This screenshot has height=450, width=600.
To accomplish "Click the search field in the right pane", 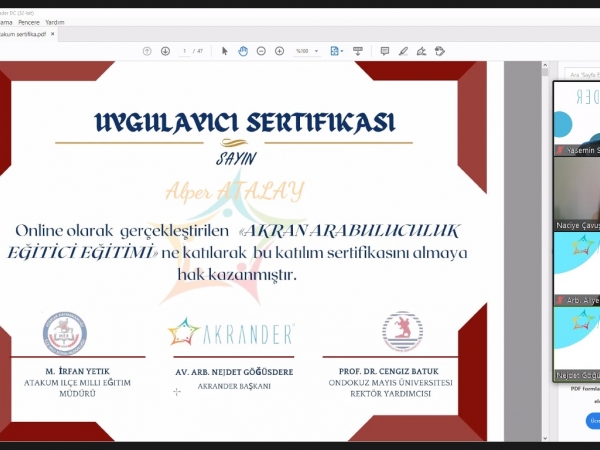I will point(583,75).
